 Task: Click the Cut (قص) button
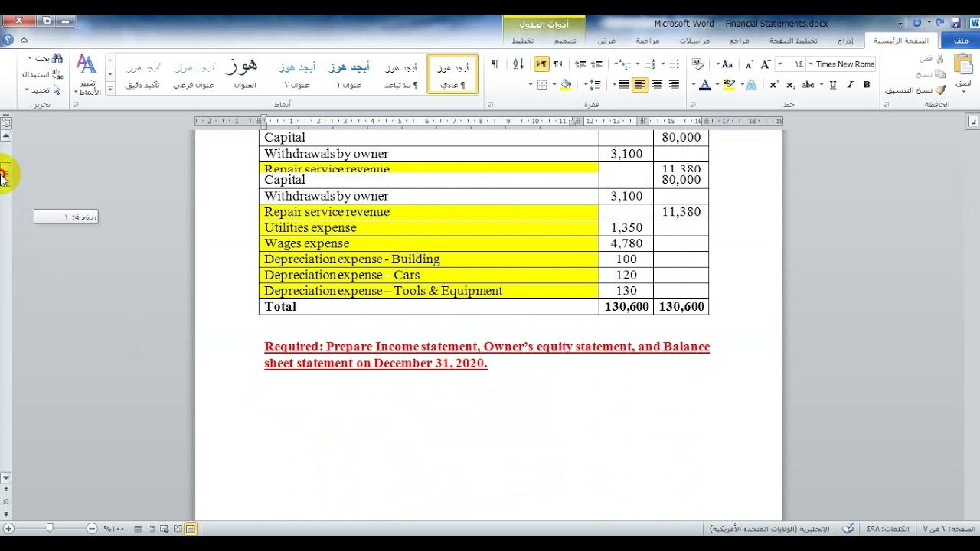931,59
